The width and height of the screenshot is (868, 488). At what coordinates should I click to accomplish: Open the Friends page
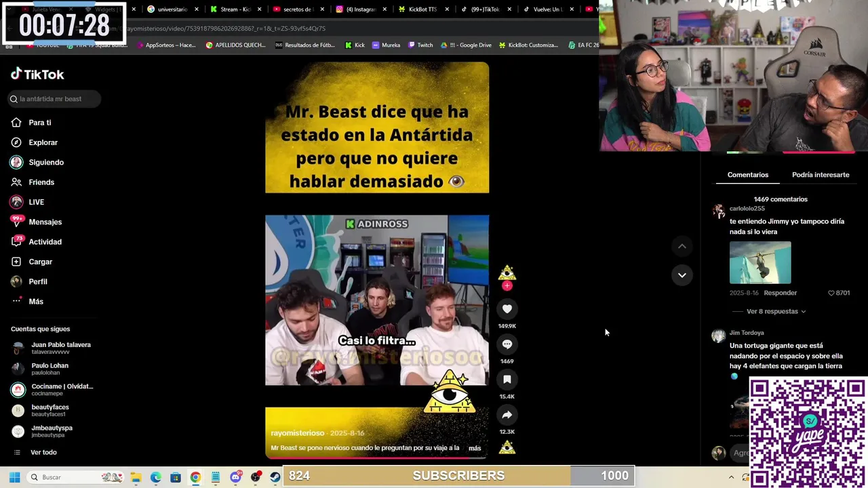coord(33,182)
